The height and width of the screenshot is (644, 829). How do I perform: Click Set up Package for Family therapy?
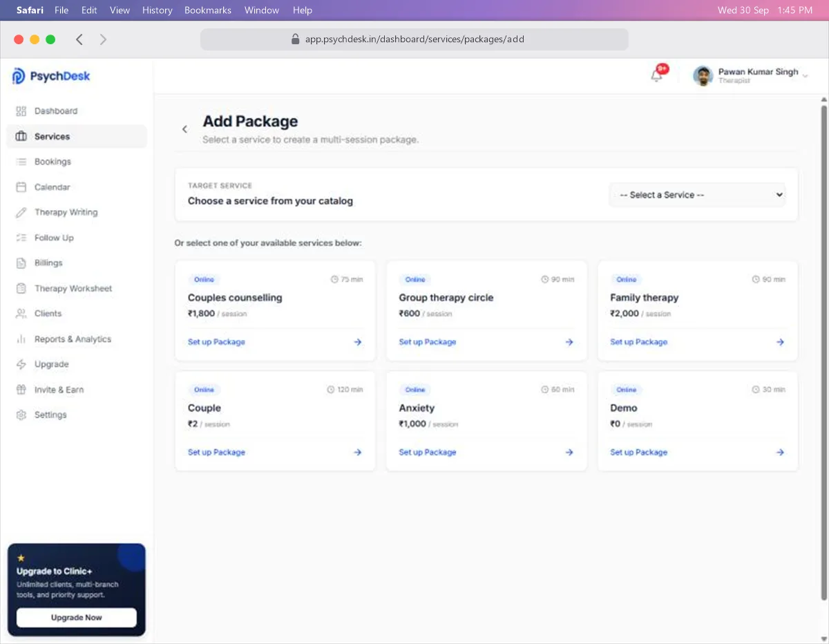pyautogui.click(x=639, y=342)
